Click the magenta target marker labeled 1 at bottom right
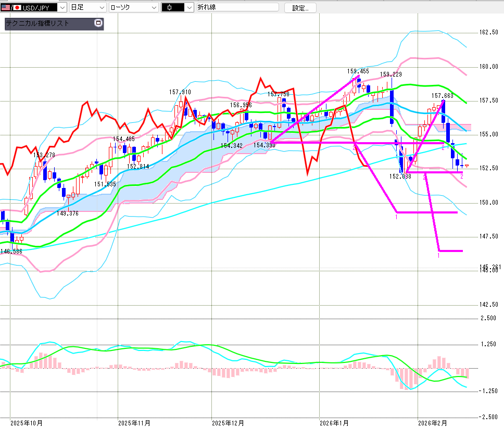This screenshot has width=504, height=428. 438,255
